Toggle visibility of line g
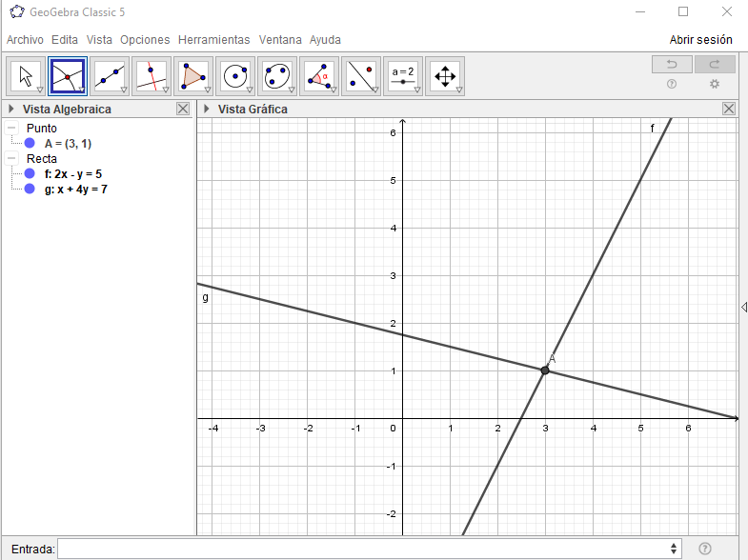 (30, 189)
